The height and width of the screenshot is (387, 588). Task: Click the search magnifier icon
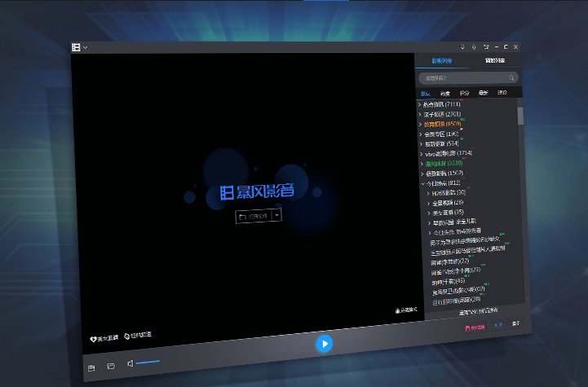(x=511, y=77)
